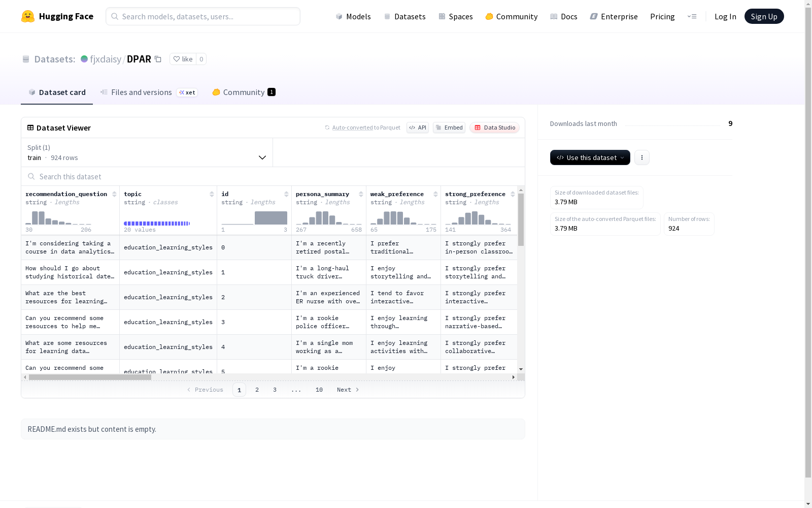Viewport: 812px width, 508px height.
Task: Jump to page 10 of the table
Action: [319, 390]
